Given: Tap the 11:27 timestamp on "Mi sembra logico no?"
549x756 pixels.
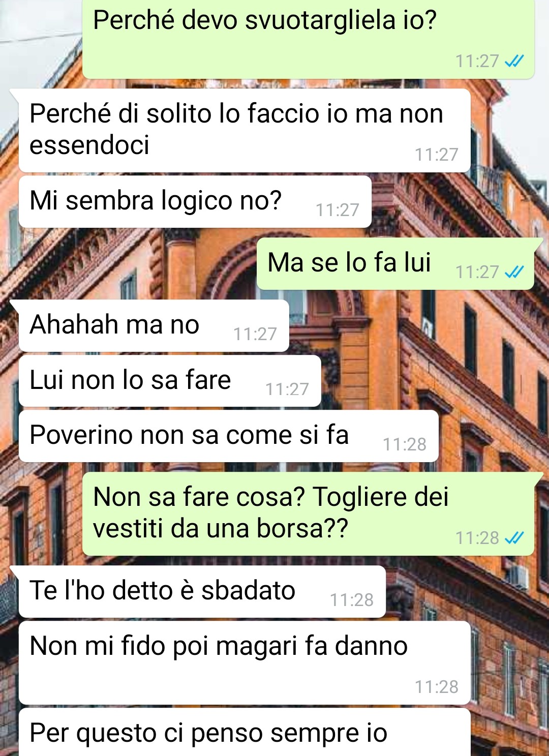Looking at the screenshot, I should click(x=337, y=210).
